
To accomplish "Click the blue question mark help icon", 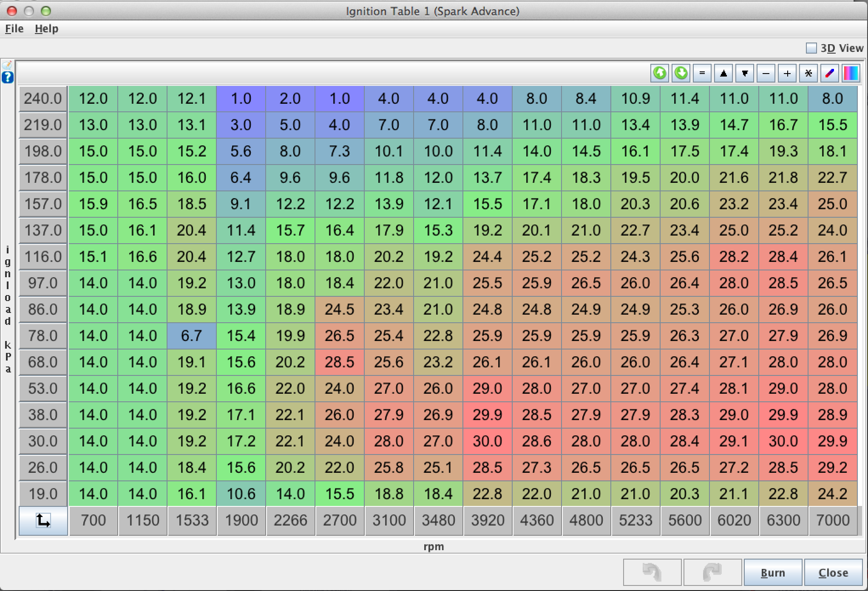I will tap(8, 77).
